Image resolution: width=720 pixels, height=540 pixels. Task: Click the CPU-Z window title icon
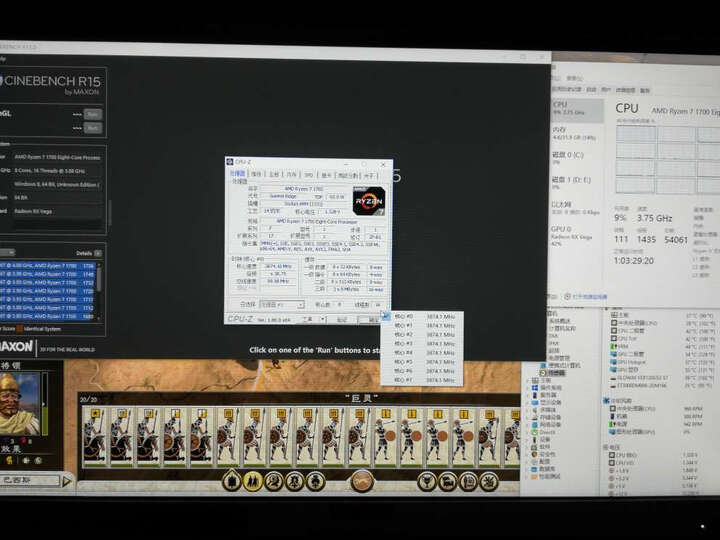[x=230, y=162]
